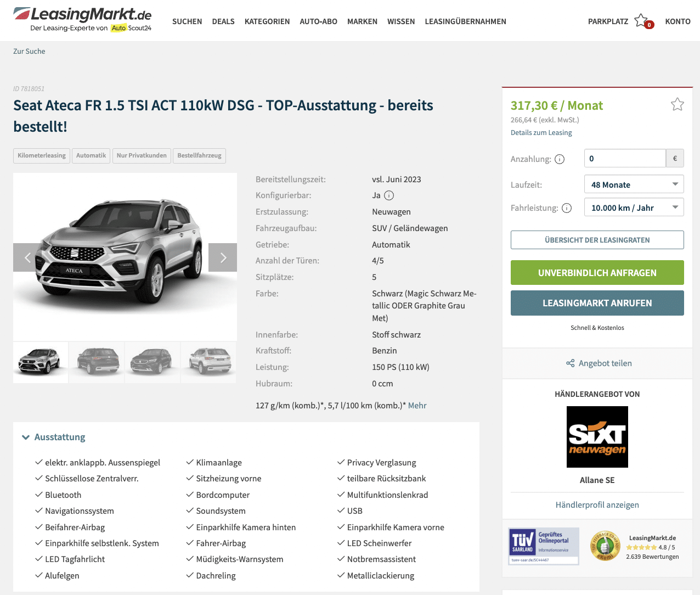Image resolution: width=700 pixels, height=595 pixels.
Task: Click Leasingmarkt Anrufen button
Action: click(x=597, y=303)
